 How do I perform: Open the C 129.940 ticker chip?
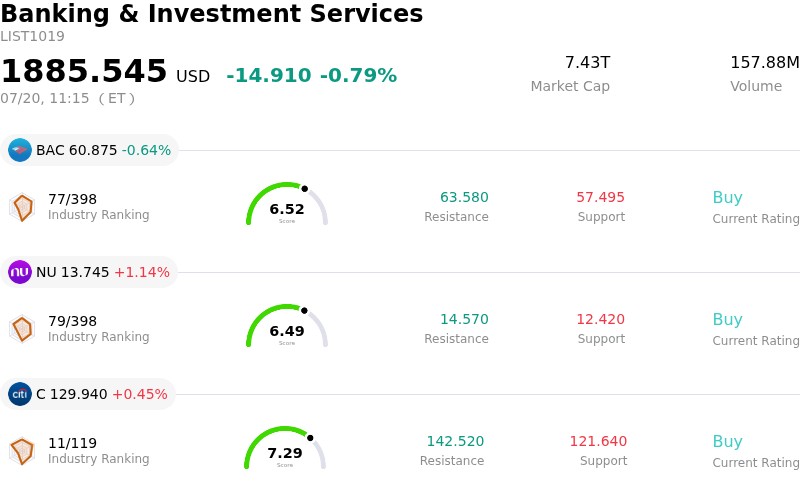(88, 394)
